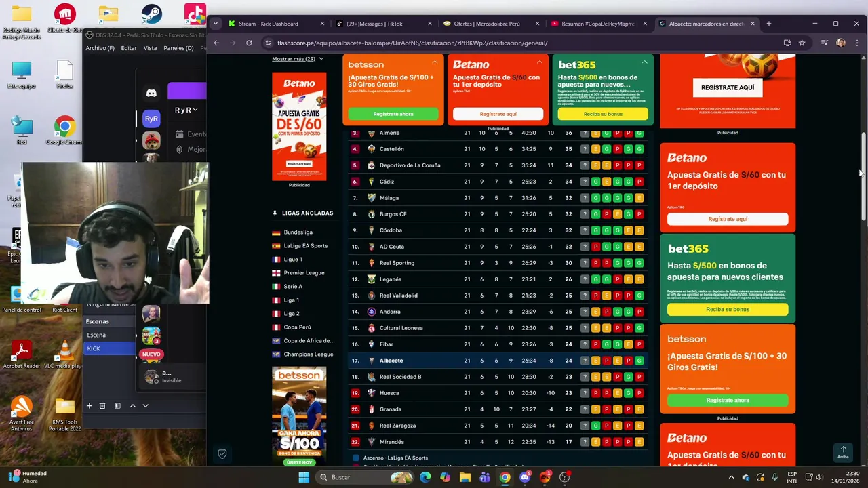Screen dimensions: 868x488
Task: Click the browser address bar URL
Action: (412, 43)
